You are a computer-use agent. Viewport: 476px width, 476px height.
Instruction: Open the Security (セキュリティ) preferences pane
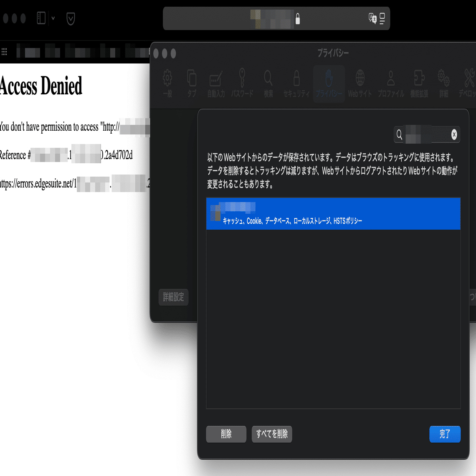(296, 84)
